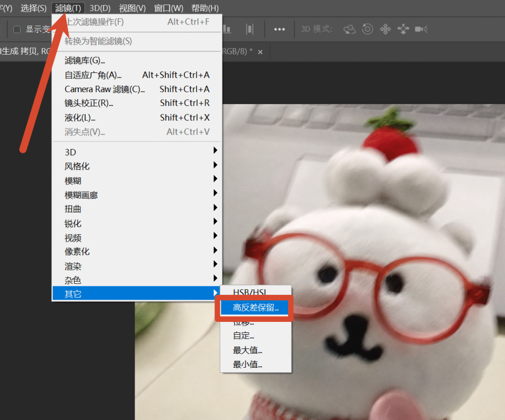Open the 视图(V) menu
Screen dimensions: 505x420
[x=132, y=8]
